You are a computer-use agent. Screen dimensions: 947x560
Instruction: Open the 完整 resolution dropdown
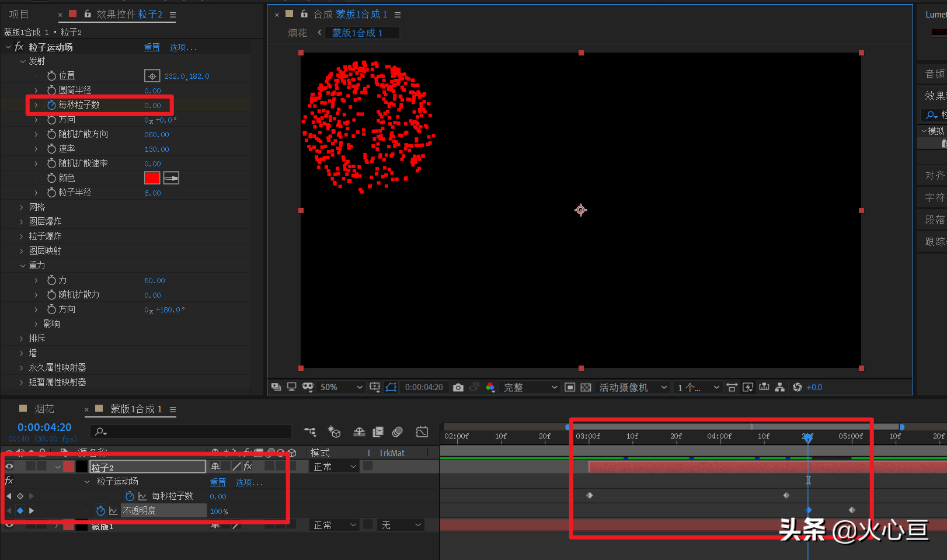click(x=530, y=387)
